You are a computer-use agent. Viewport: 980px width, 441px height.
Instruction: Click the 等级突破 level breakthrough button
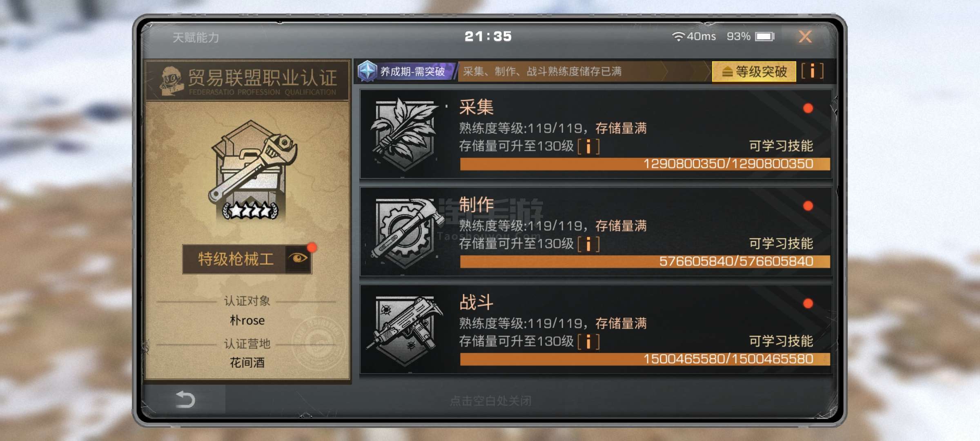coord(754,71)
